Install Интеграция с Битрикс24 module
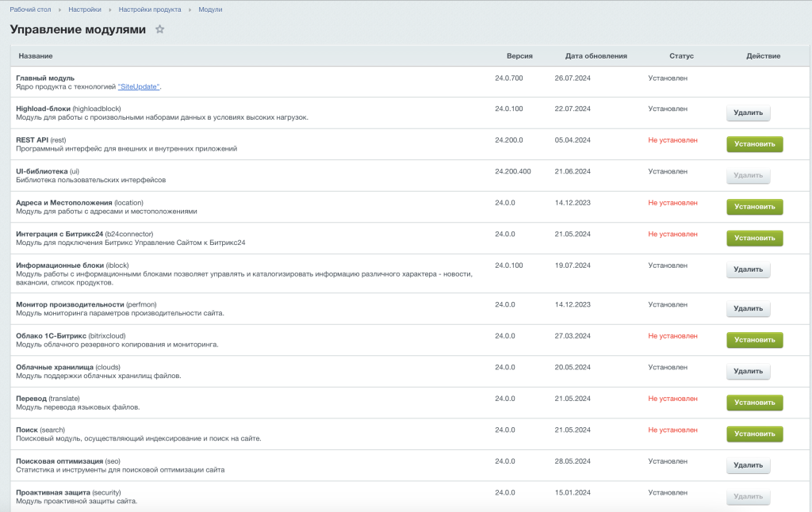 755,238
